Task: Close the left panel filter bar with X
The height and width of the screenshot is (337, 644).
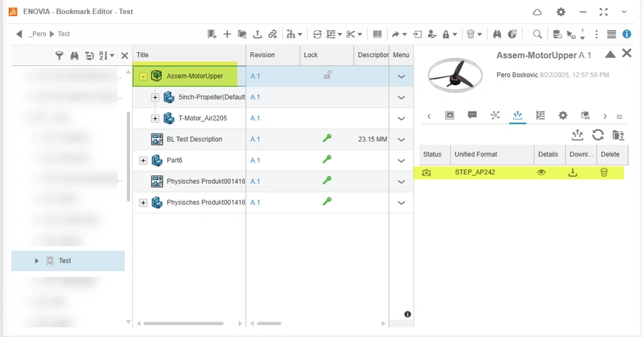Action: coord(125,56)
